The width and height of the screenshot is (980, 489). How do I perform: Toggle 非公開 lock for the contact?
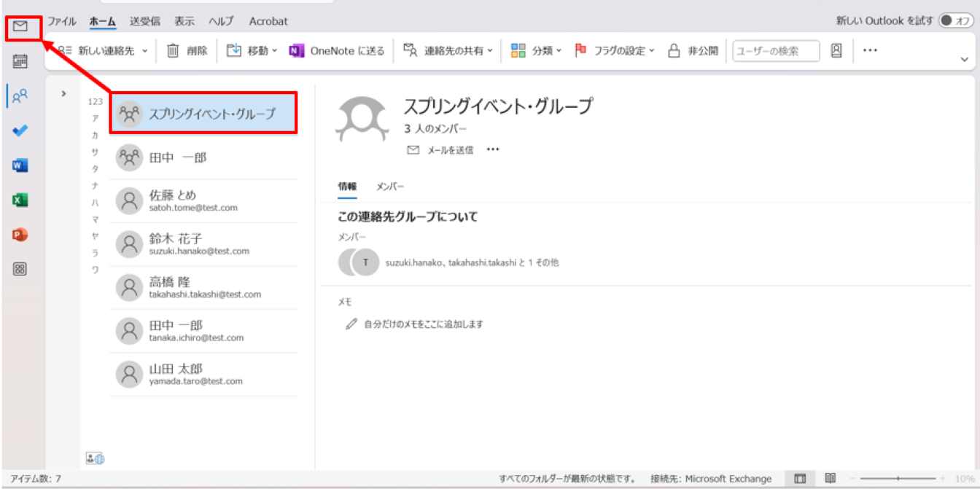[x=693, y=50]
